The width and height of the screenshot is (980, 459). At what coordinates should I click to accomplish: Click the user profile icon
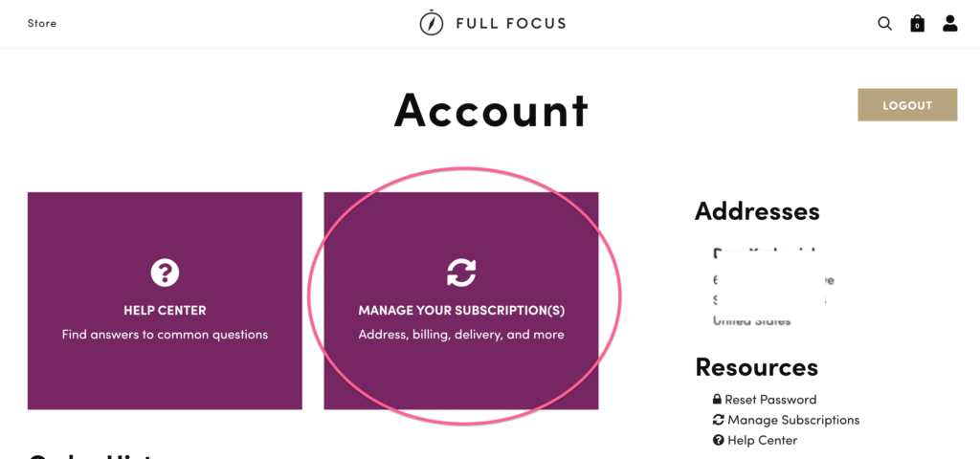coord(950,24)
